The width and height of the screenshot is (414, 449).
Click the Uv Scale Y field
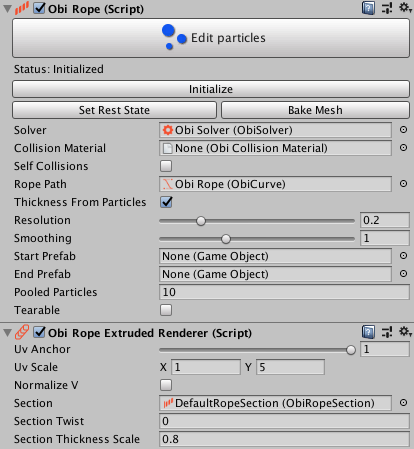[x=290, y=367]
